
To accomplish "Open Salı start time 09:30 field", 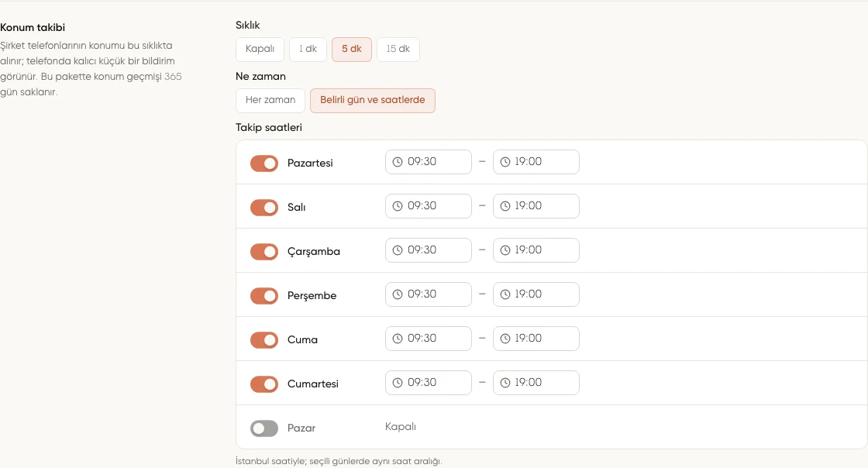I will tap(429, 206).
